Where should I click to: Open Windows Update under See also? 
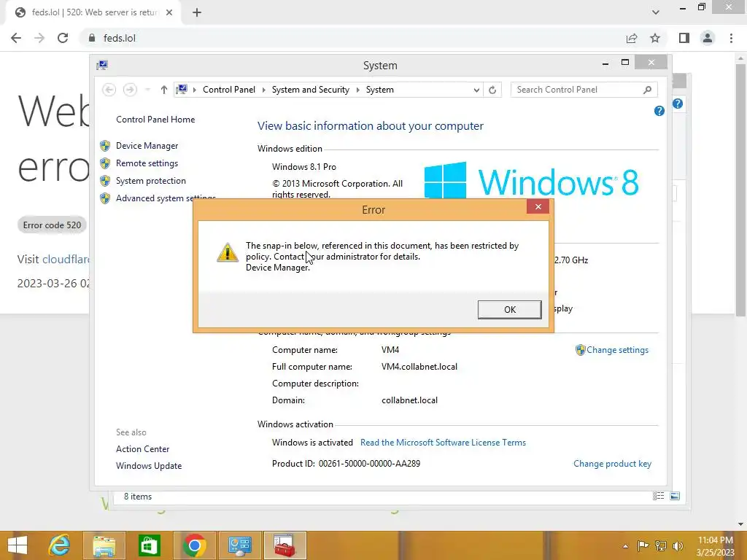[x=149, y=466]
